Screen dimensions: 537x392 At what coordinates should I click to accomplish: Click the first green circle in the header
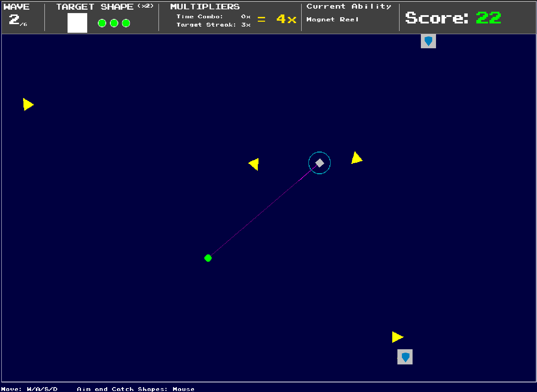pos(102,23)
